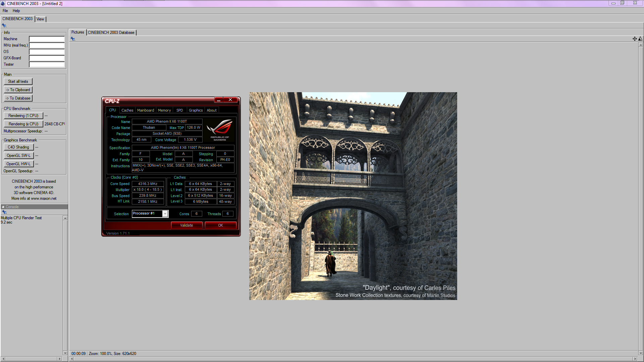
Task: Click the Start all tests button
Action: (18, 81)
